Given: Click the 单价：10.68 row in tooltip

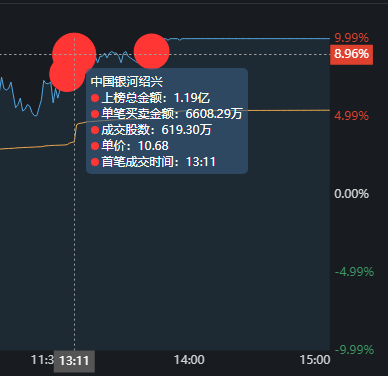Looking at the screenshot, I should coord(130,146).
